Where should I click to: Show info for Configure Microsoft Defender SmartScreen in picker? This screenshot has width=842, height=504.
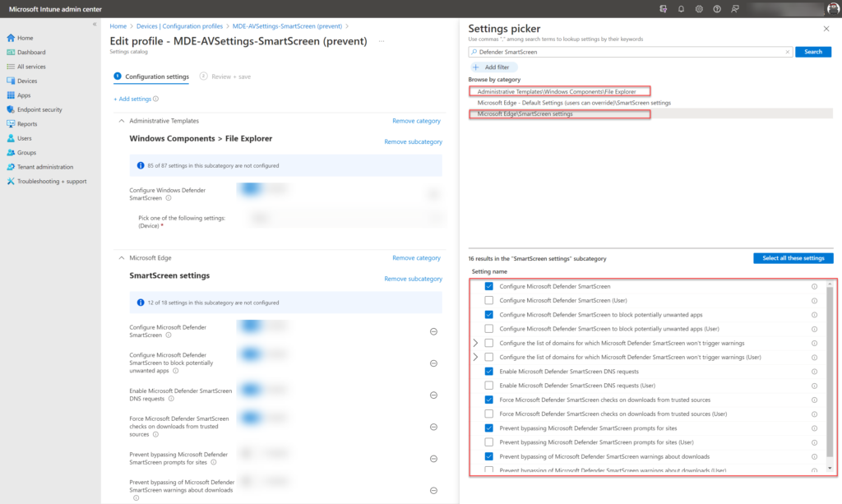point(814,287)
